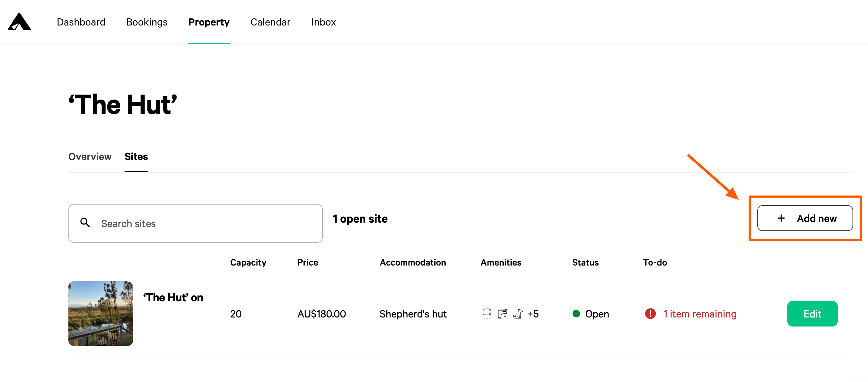Screen dimensions: 868x382
Task: Click the Price column header
Action: 307,262
